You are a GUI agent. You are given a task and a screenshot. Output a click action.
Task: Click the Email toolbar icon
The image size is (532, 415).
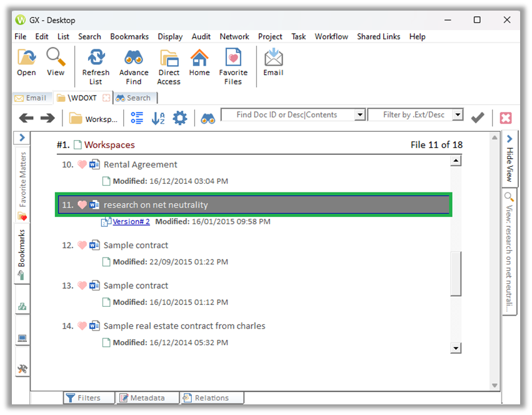(x=273, y=61)
